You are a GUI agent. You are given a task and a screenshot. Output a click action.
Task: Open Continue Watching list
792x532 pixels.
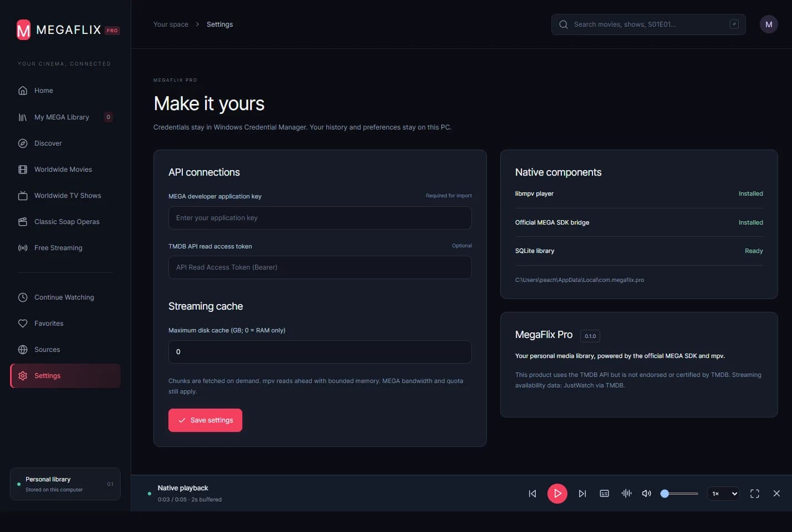[65, 297]
